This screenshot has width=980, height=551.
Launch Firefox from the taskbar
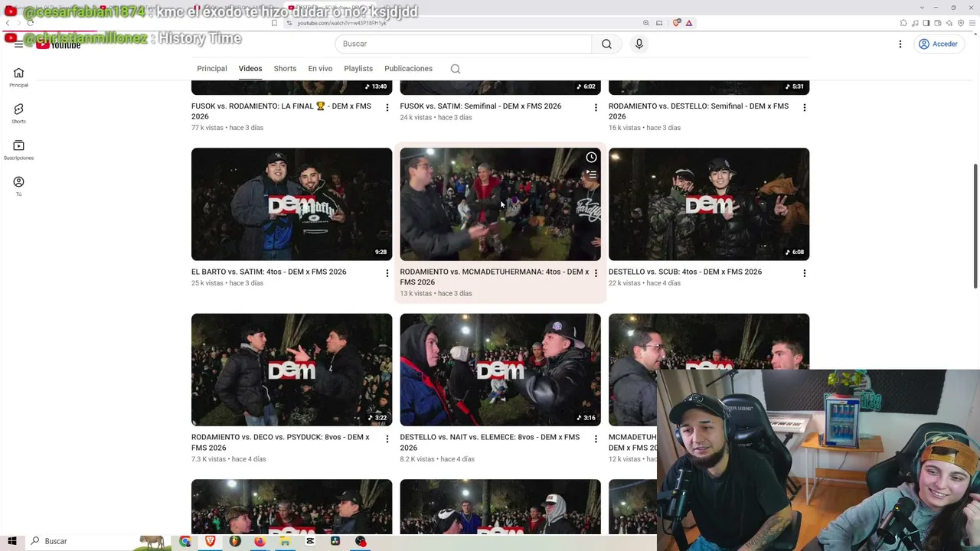coord(260,541)
